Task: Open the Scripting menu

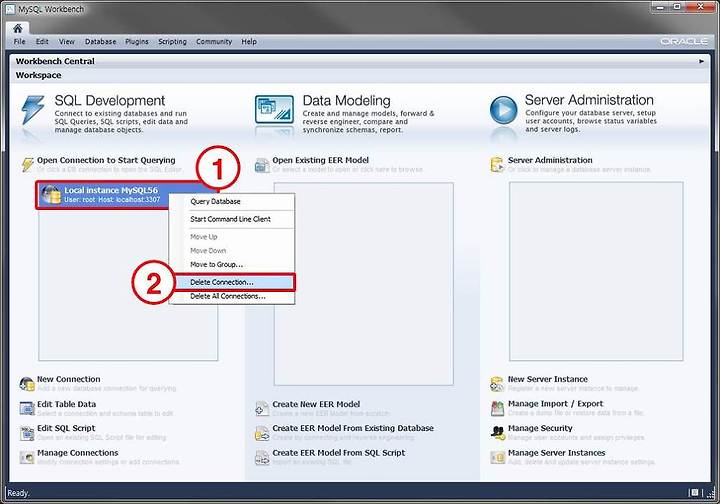Action: 172,41
